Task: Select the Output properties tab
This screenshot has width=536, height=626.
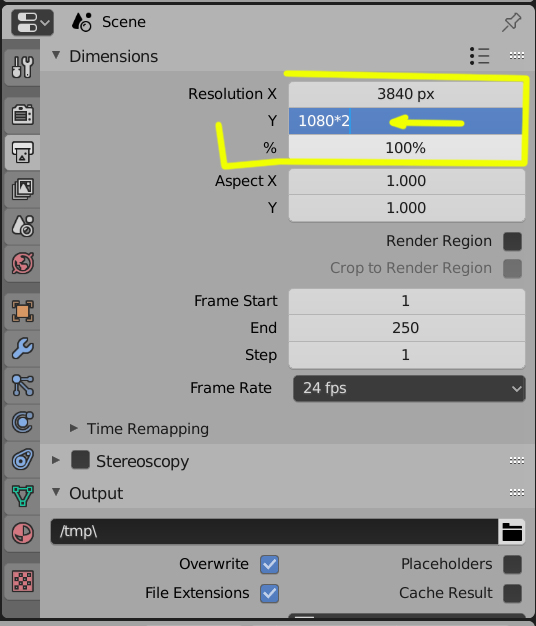Action: point(22,152)
